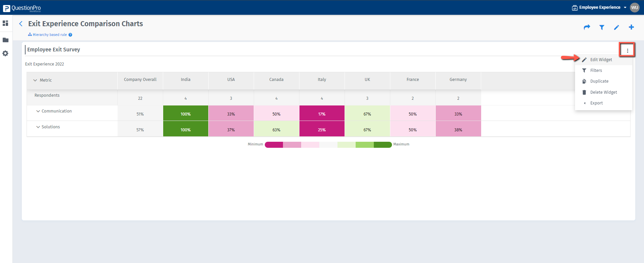Click the pencil edit dashboard icon
The height and width of the screenshot is (263, 644).
(x=616, y=27)
